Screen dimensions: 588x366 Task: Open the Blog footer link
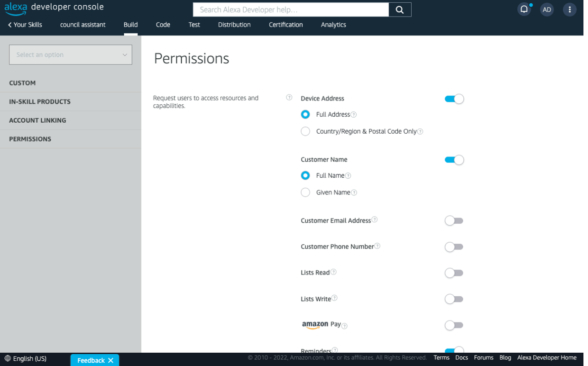click(505, 358)
